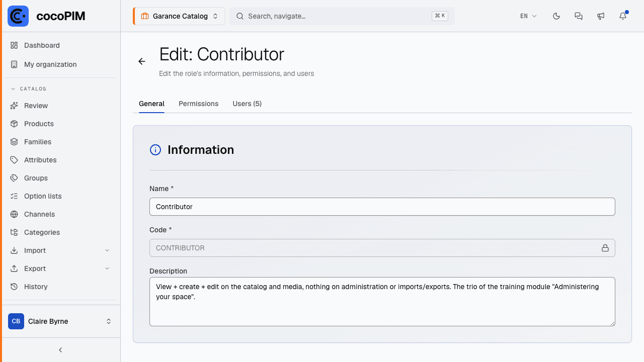Open the Claire Byrne user menu
644x362 pixels.
60,321
